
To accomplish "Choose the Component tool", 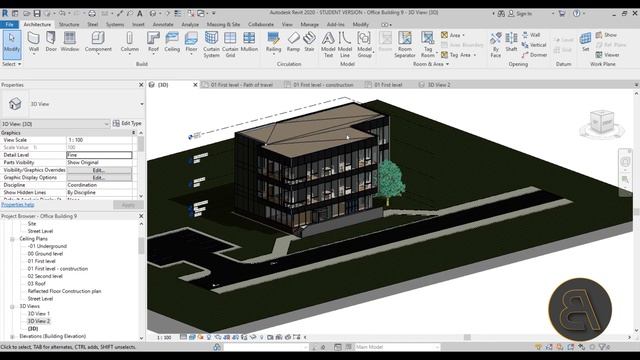I will coord(98,42).
